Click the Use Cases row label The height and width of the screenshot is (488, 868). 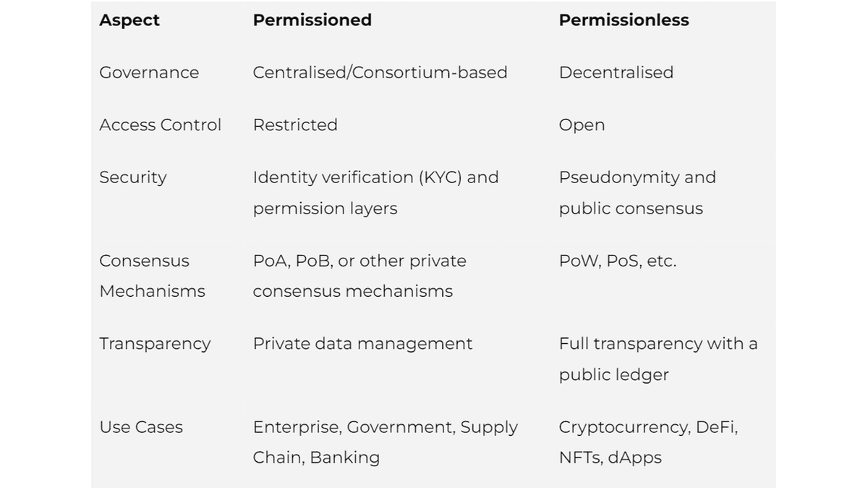tap(141, 427)
